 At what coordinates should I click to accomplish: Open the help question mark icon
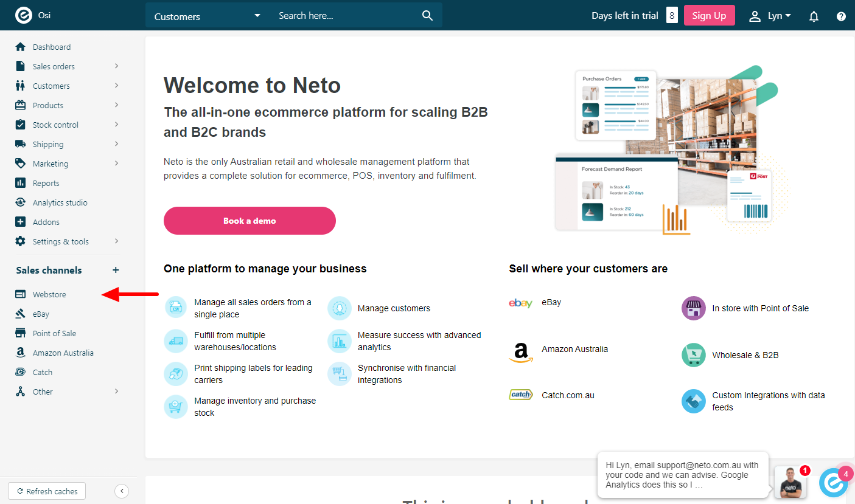pos(841,16)
